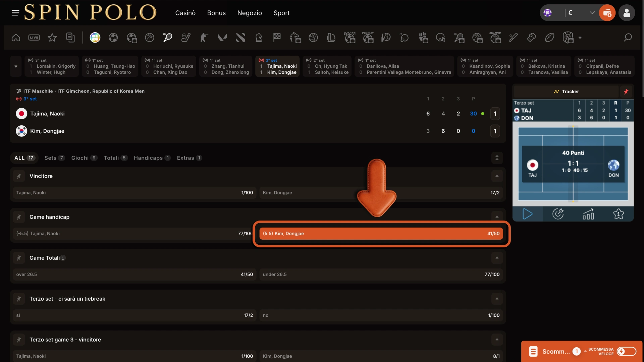Click the tracker circular refresh icon
644x362 pixels.
click(558, 214)
